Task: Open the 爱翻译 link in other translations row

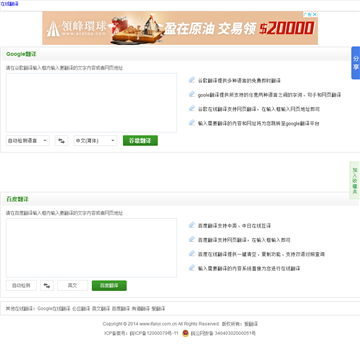Action: coord(158,309)
